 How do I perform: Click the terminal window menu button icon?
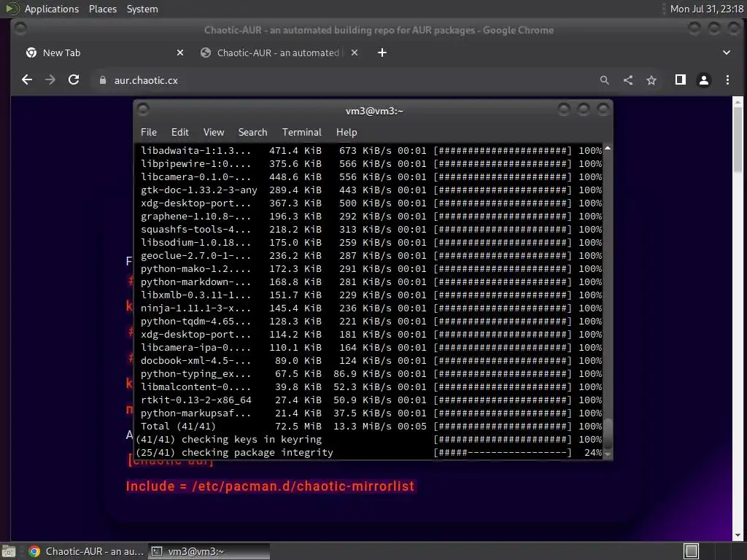(x=143, y=110)
